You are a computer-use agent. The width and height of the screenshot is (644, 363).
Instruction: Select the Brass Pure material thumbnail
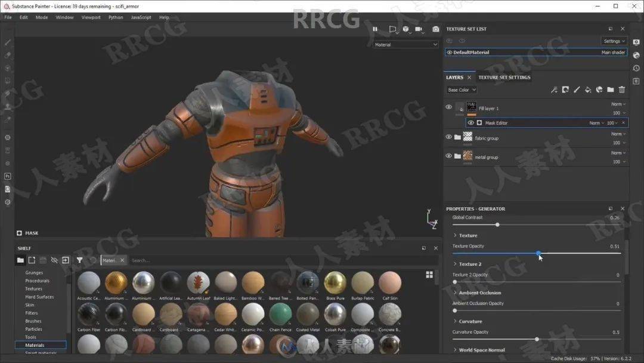coord(335,282)
